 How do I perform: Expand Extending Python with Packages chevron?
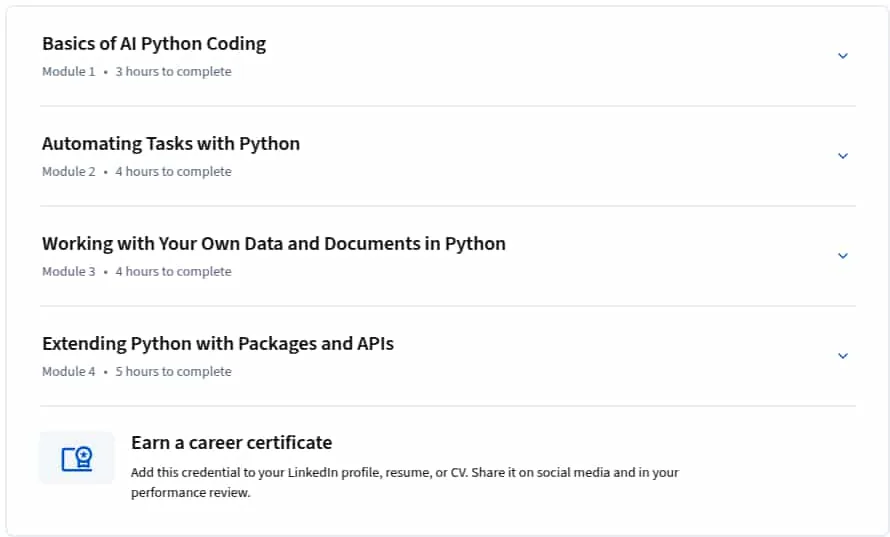point(843,355)
